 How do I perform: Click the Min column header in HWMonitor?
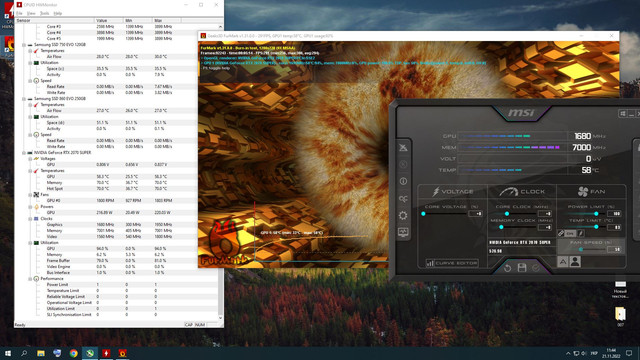(x=138, y=20)
